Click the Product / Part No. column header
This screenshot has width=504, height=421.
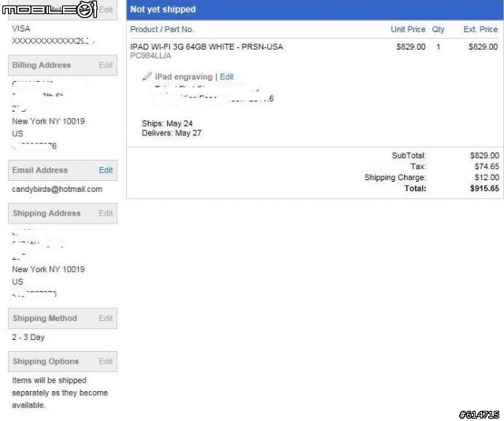162,30
